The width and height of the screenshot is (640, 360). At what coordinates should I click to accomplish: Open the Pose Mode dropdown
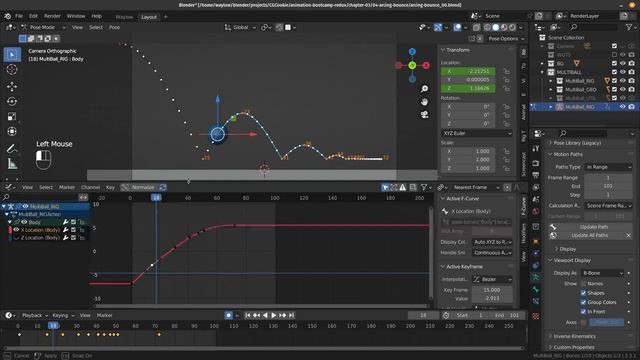tap(43, 27)
